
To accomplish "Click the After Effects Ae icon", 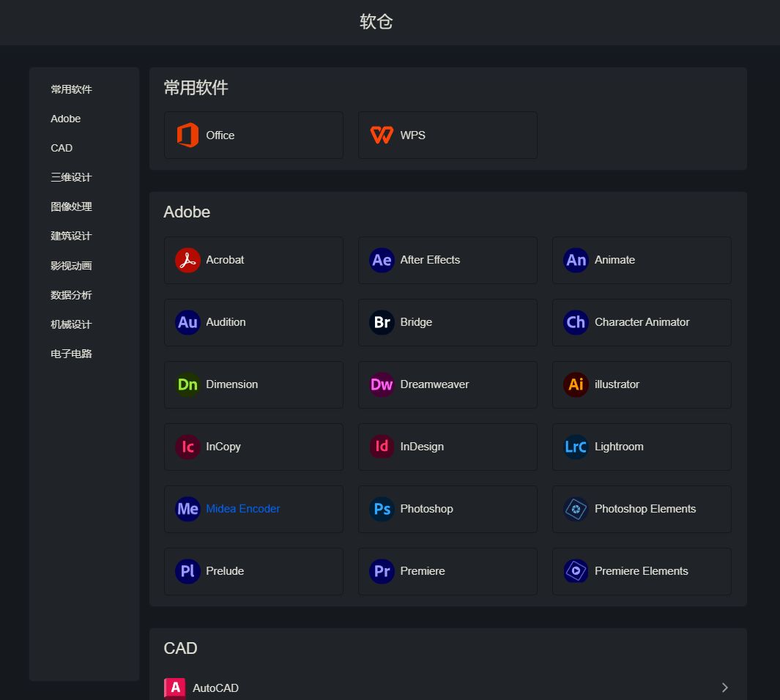I will tap(382, 260).
